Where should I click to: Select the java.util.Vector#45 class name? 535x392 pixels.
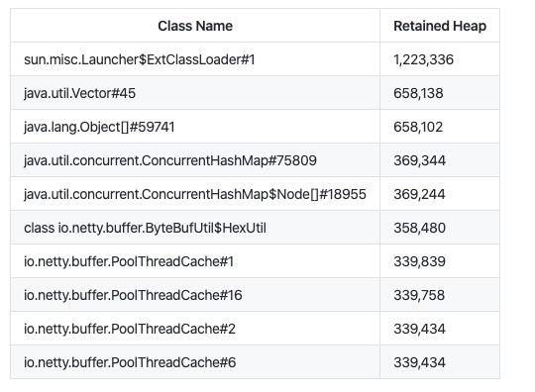coord(80,93)
